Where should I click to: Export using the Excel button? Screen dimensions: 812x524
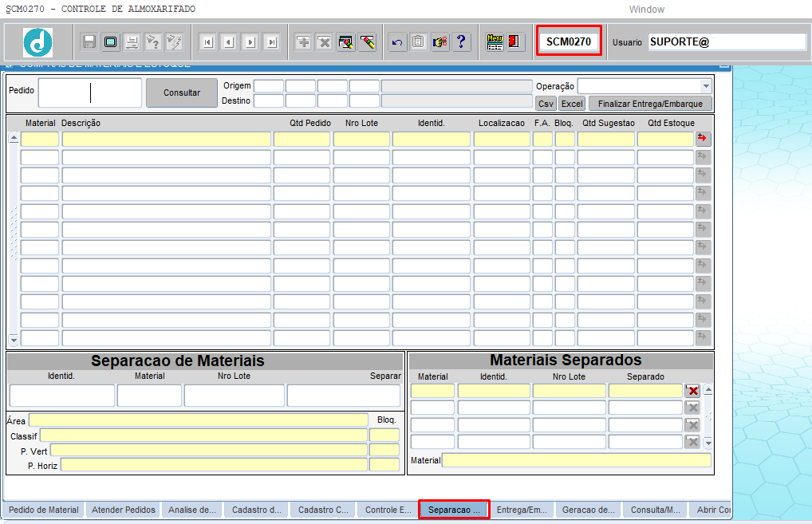tap(571, 104)
